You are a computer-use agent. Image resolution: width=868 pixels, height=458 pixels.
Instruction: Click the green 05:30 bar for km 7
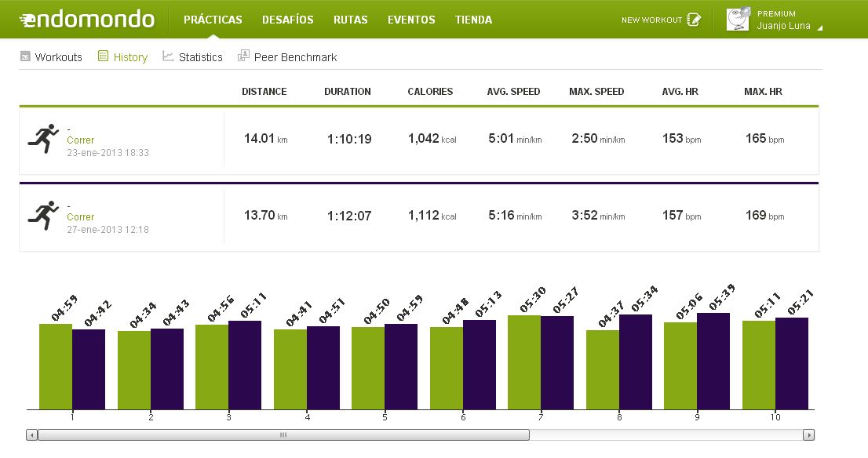(x=524, y=362)
